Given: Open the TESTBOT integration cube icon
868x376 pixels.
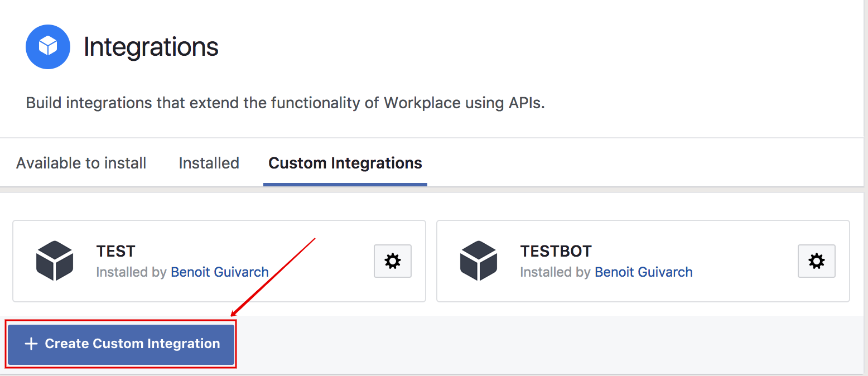Looking at the screenshot, I should pyautogui.click(x=479, y=261).
